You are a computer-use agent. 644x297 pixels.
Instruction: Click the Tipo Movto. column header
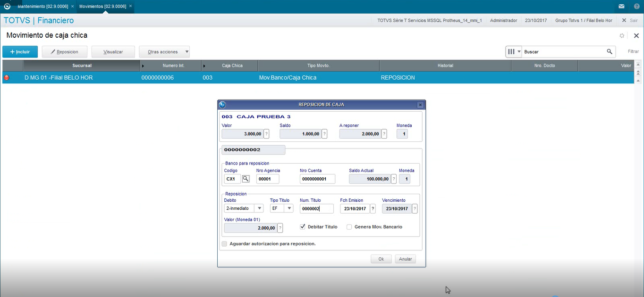[319, 66]
